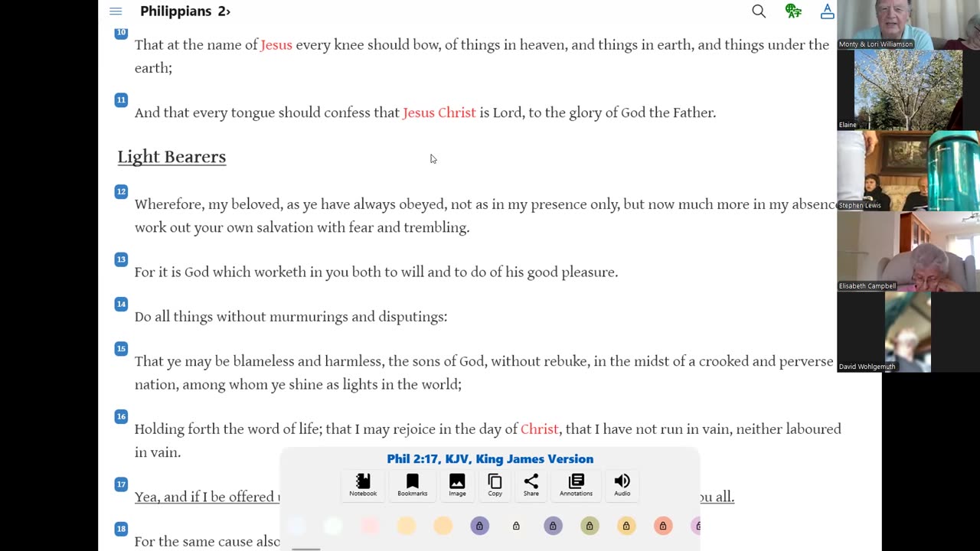Image resolution: width=980 pixels, height=551 pixels.
Task: Open the green translation language icon
Action: (x=793, y=11)
